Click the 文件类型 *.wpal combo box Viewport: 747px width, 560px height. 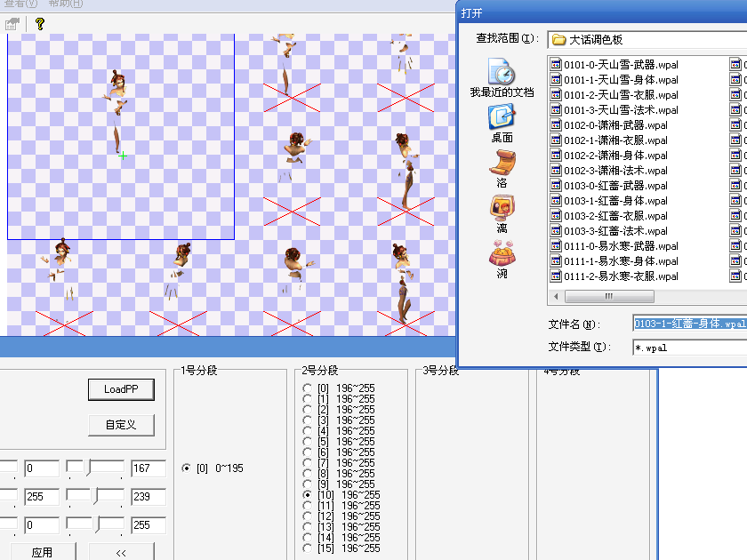pyautogui.click(x=690, y=348)
